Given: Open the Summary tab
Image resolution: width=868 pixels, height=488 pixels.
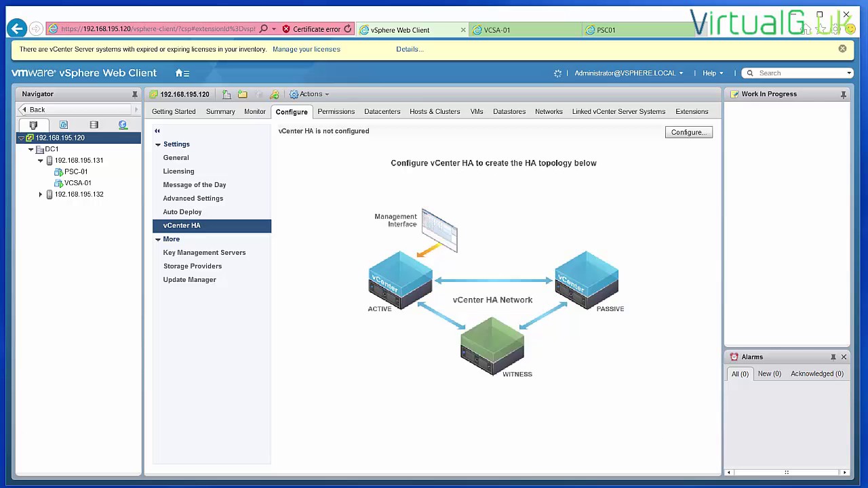Looking at the screenshot, I should pyautogui.click(x=220, y=112).
